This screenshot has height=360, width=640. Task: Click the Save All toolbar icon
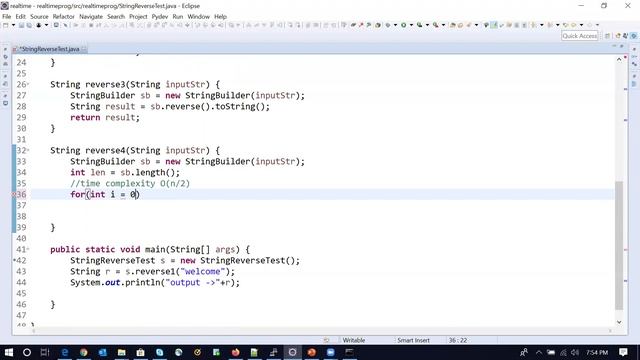[29, 25]
